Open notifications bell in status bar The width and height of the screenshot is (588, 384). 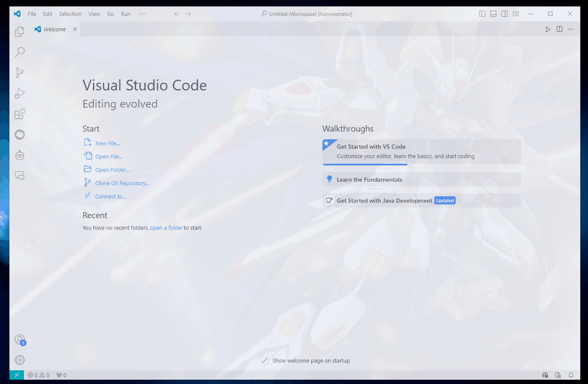(571, 375)
